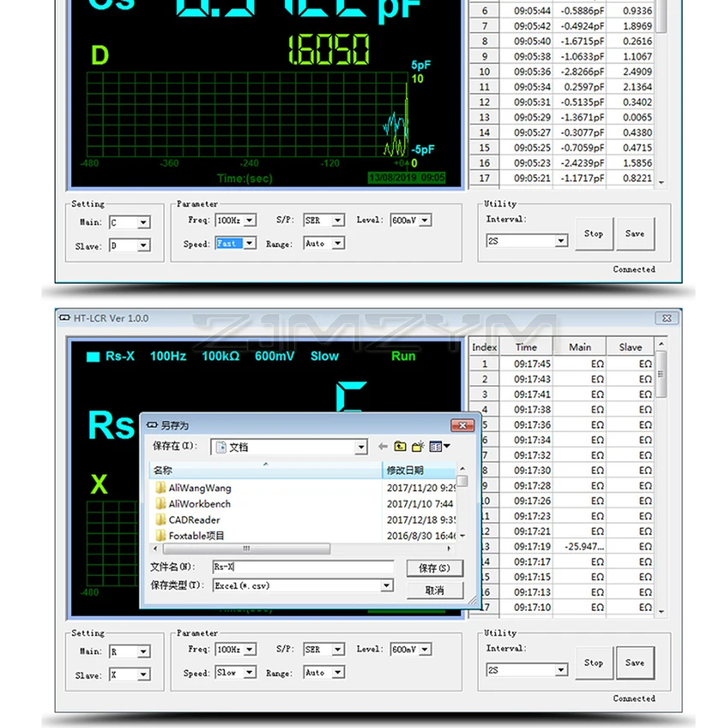The image size is (728, 728).
Task: Sort files by the 名称 column header
Action: [x=266, y=470]
